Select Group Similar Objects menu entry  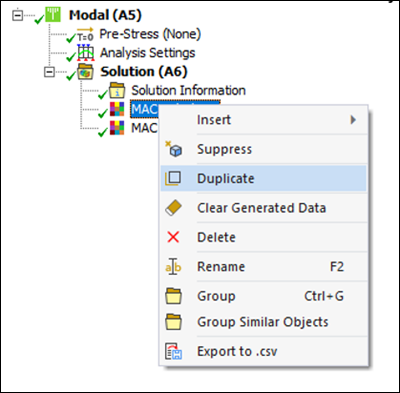click(x=263, y=322)
